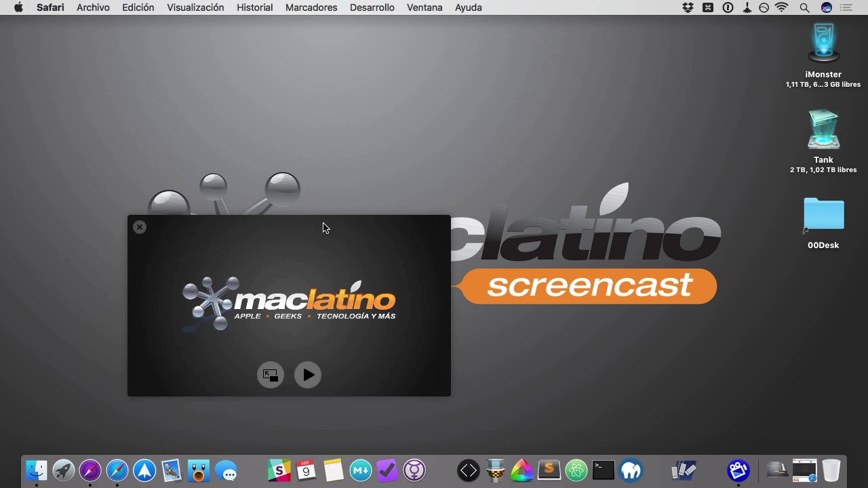Open the Visualización menu
The width and height of the screenshot is (868, 488).
tap(195, 7)
